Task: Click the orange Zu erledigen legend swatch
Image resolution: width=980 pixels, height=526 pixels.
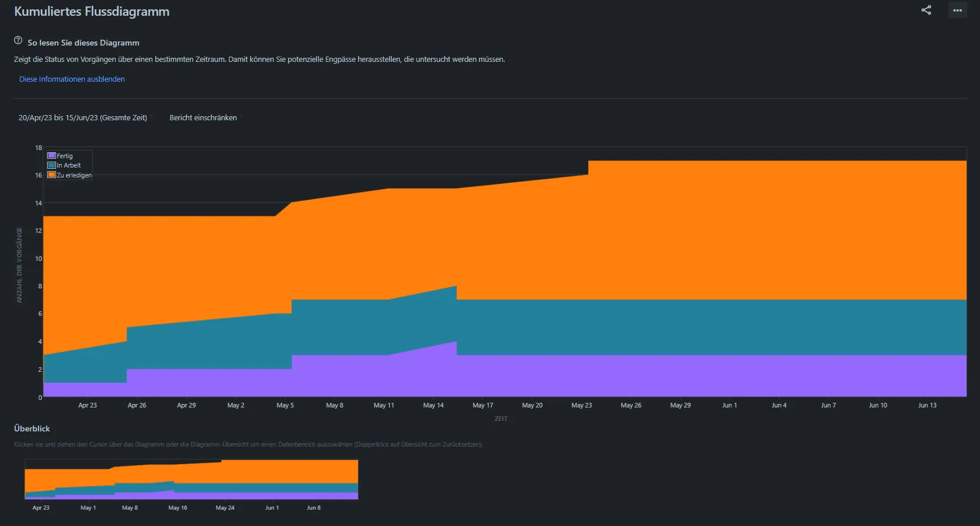Action: click(x=51, y=175)
